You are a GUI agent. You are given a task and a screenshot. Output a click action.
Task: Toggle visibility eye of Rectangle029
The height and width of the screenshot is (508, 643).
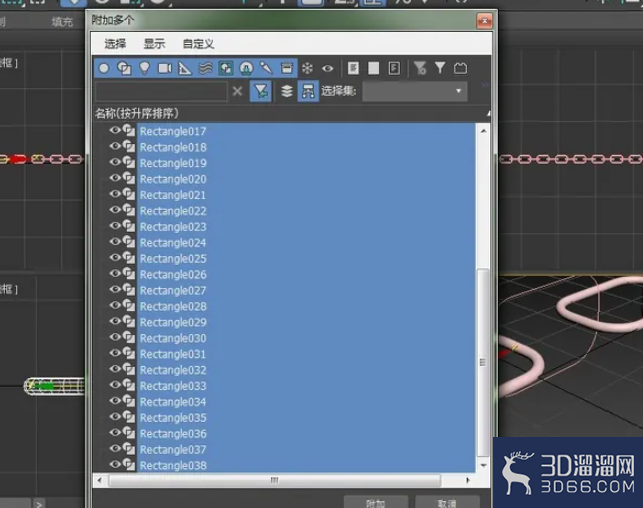(x=115, y=321)
